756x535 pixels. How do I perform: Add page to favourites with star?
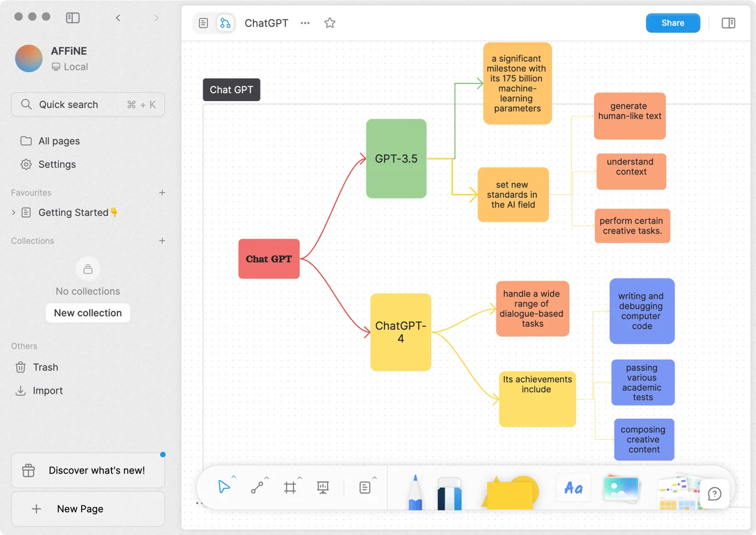tap(330, 23)
